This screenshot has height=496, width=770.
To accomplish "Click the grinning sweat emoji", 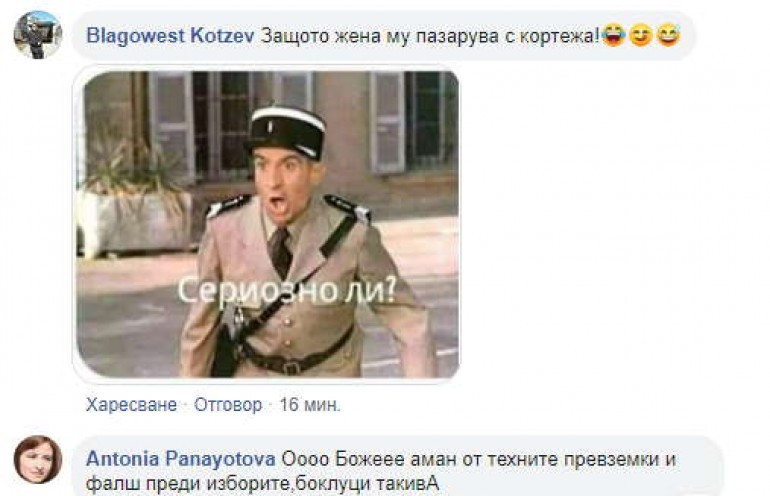I will [668, 35].
